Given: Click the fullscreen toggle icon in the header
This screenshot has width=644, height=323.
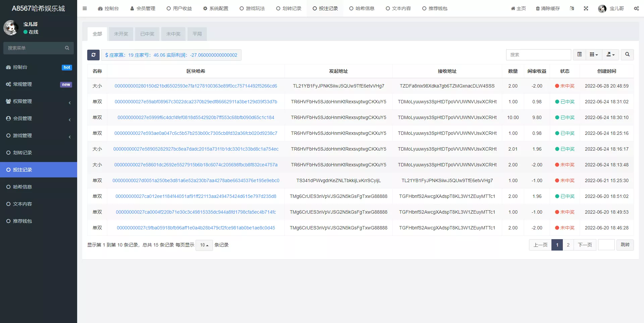Looking at the screenshot, I should pyautogui.click(x=586, y=8).
